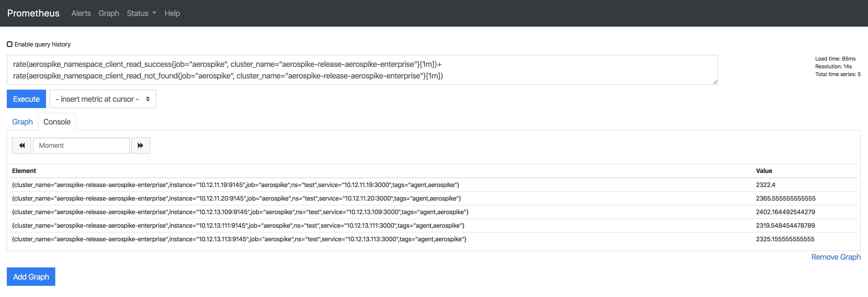The width and height of the screenshot is (868, 297).
Task: Check the box beside Enable query history
Action: click(x=10, y=44)
